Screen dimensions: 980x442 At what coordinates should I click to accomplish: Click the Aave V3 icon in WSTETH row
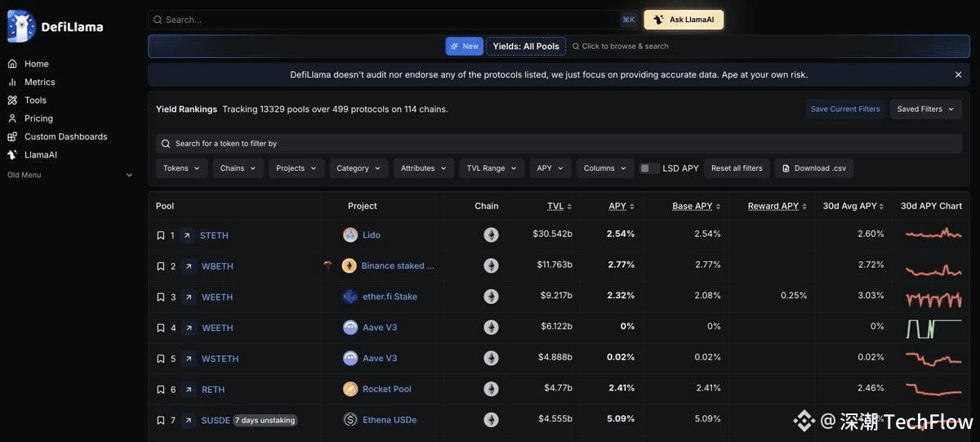(350, 358)
